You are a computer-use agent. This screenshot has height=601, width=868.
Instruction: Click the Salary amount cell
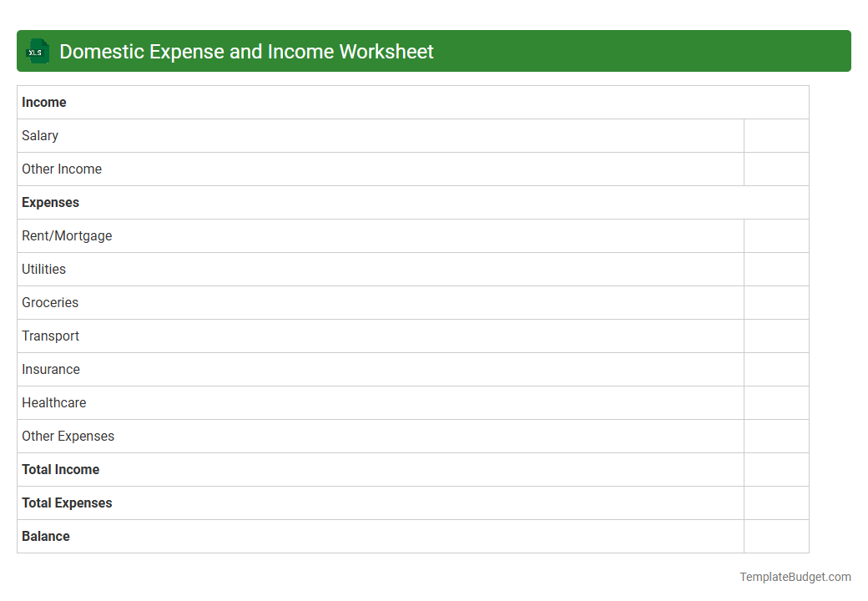(x=775, y=135)
